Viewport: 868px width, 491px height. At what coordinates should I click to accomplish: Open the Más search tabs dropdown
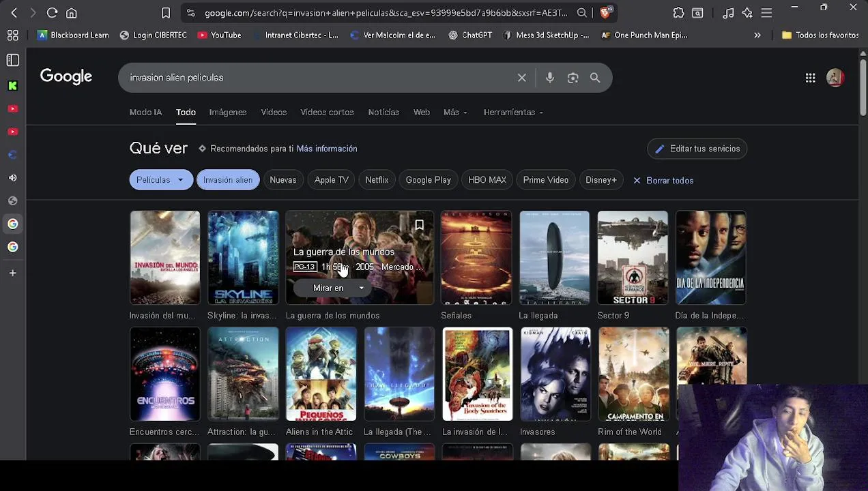click(x=455, y=113)
